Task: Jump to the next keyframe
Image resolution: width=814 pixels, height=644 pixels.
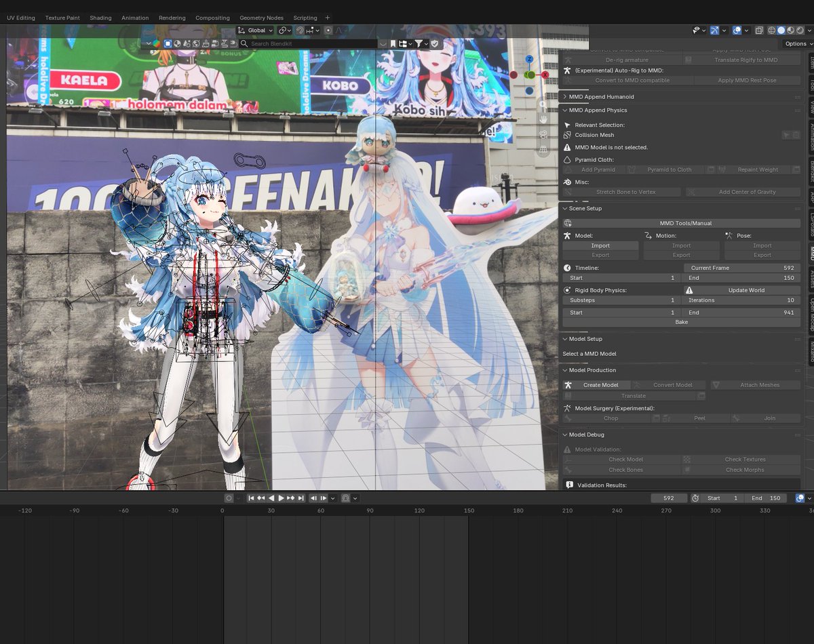Action: [x=291, y=498]
